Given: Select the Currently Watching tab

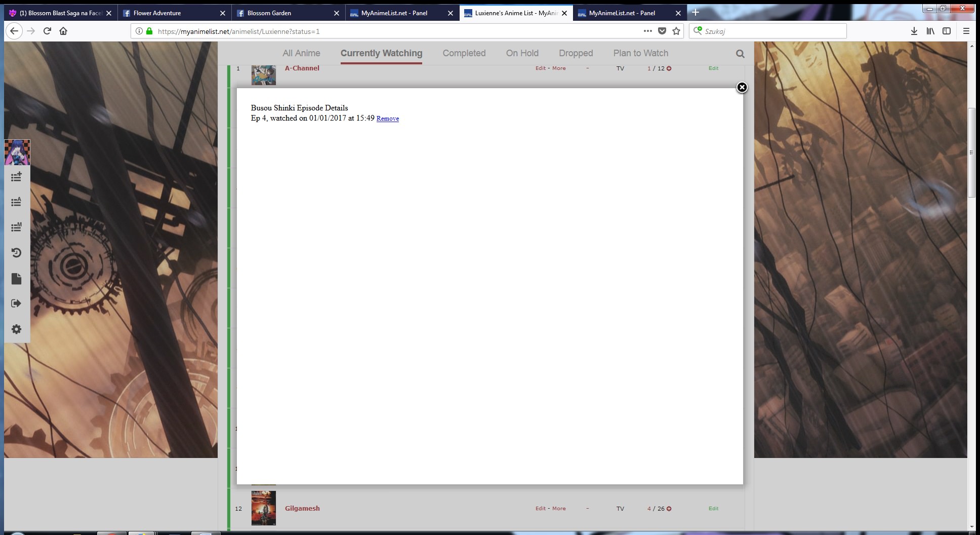Looking at the screenshot, I should 381,53.
